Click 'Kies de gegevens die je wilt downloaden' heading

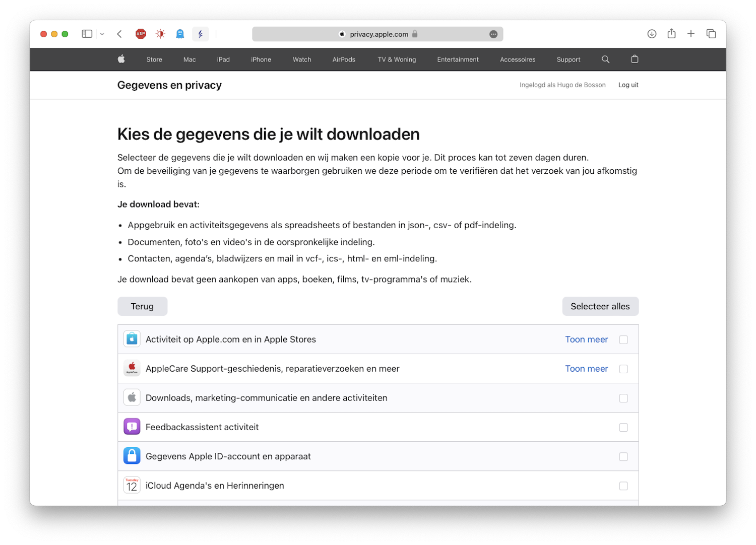269,134
